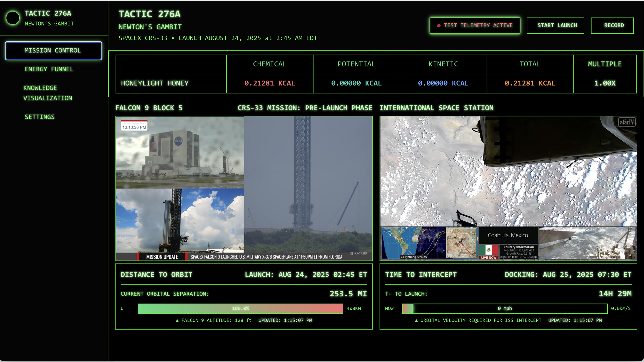Click Subscribe on the launch video
Viewport: 644px width, 362px height.
[358, 254]
